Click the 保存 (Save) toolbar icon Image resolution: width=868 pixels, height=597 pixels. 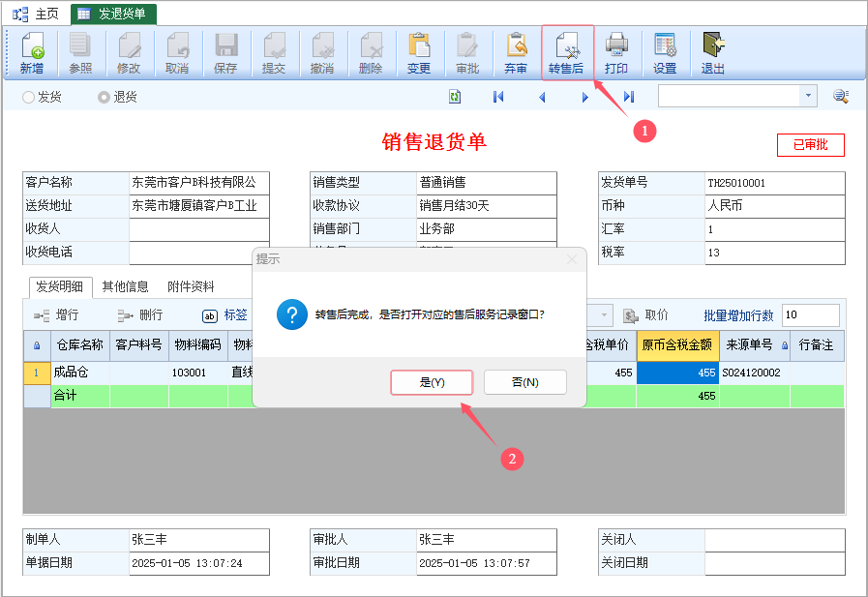click(x=225, y=53)
